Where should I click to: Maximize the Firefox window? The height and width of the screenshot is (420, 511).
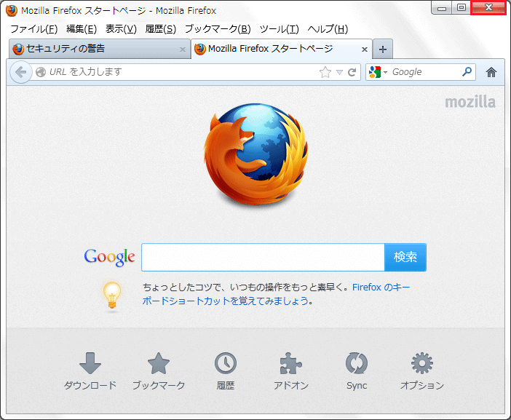pyautogui.click(x=462, y=8)
